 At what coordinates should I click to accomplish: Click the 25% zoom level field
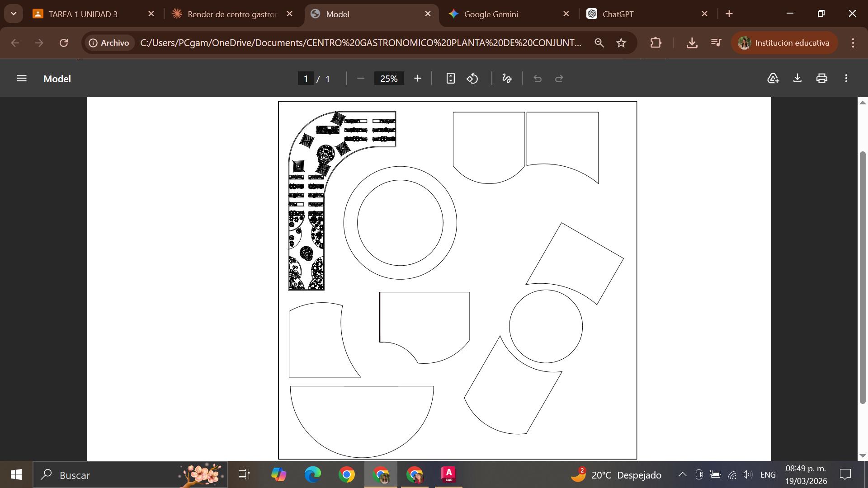click(389, 79)
